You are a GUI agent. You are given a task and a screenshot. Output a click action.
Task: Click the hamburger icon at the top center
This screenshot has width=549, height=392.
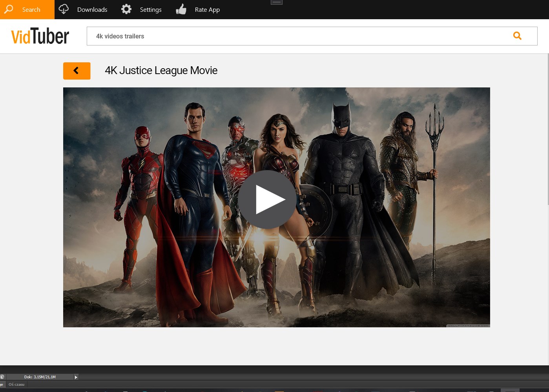click(276, 2)
